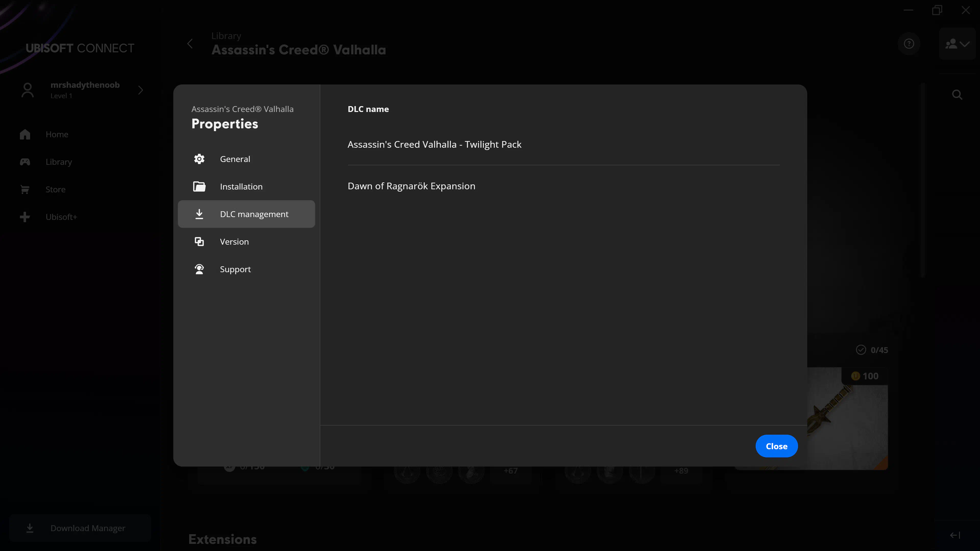Expand the friends dropdown at top right
The image size is (980, 551).
[x=957, y=44]
